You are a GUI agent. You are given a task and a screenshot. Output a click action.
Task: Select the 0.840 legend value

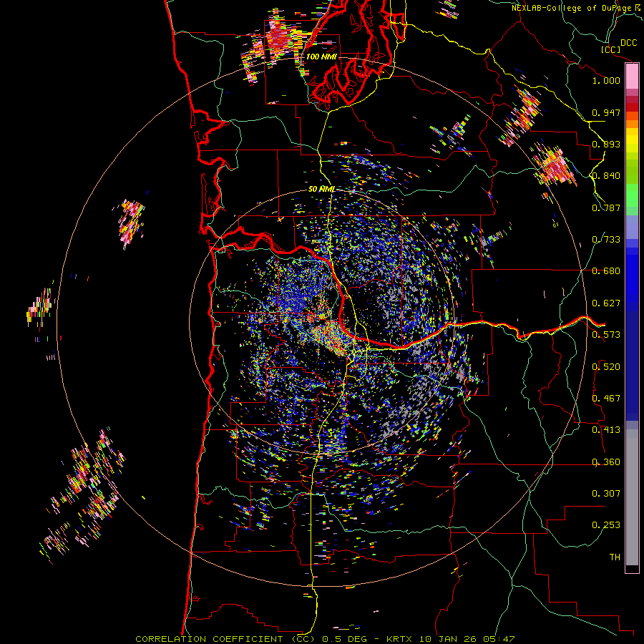pos(606,175)
